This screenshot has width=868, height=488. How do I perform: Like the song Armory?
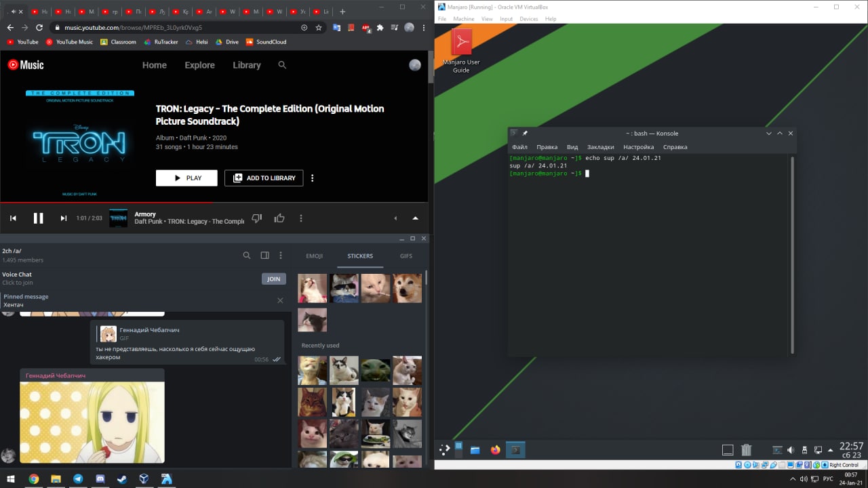(279, 218)
